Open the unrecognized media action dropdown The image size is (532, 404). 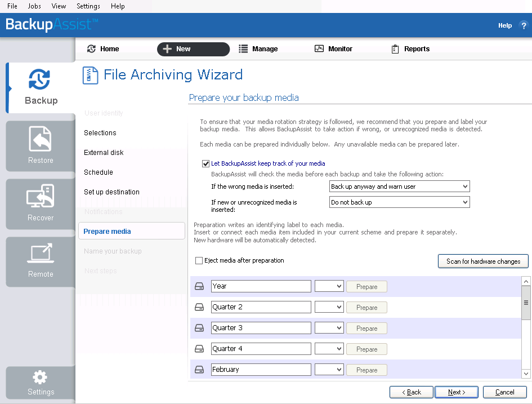399,202
